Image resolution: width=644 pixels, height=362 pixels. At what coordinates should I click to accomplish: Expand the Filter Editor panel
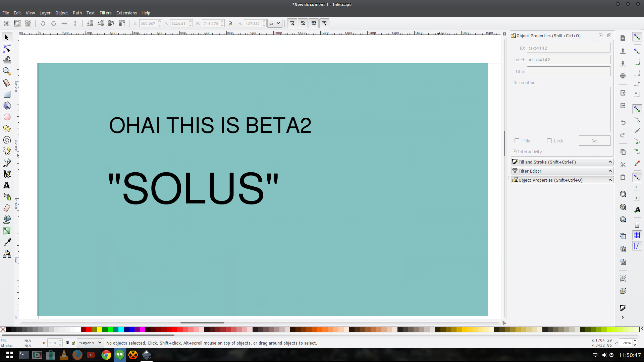coord(562,171)
